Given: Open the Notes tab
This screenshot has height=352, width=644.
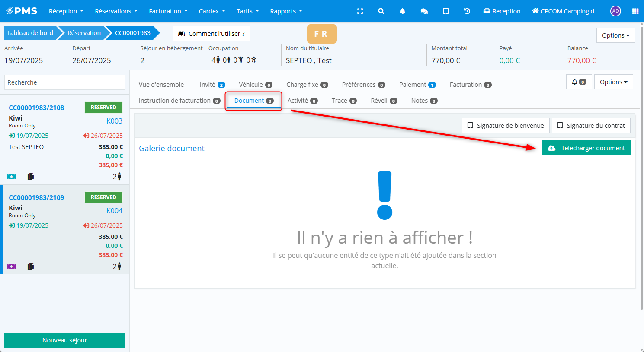Looking at the screenshot, I should [424, 101].
